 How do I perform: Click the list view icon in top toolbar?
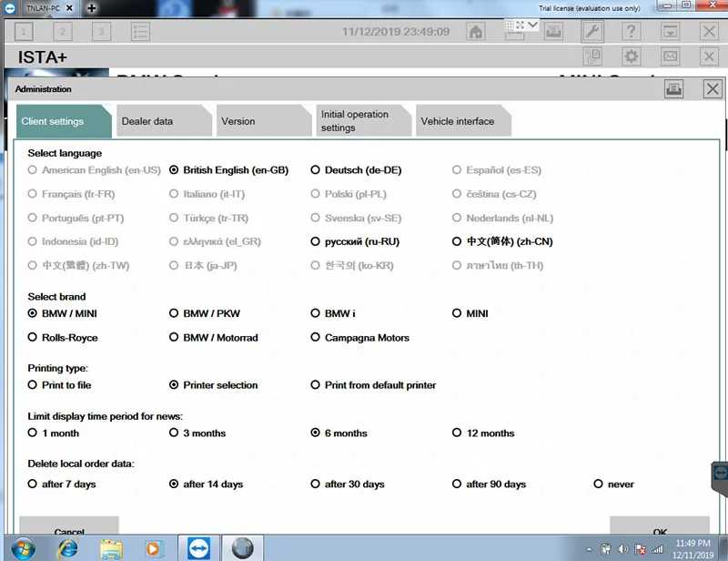point(140,32)
